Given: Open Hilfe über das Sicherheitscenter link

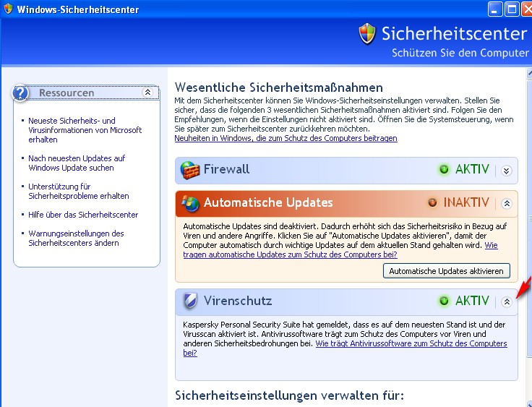Looking at the screenshot, I should [x=83, y=215].
